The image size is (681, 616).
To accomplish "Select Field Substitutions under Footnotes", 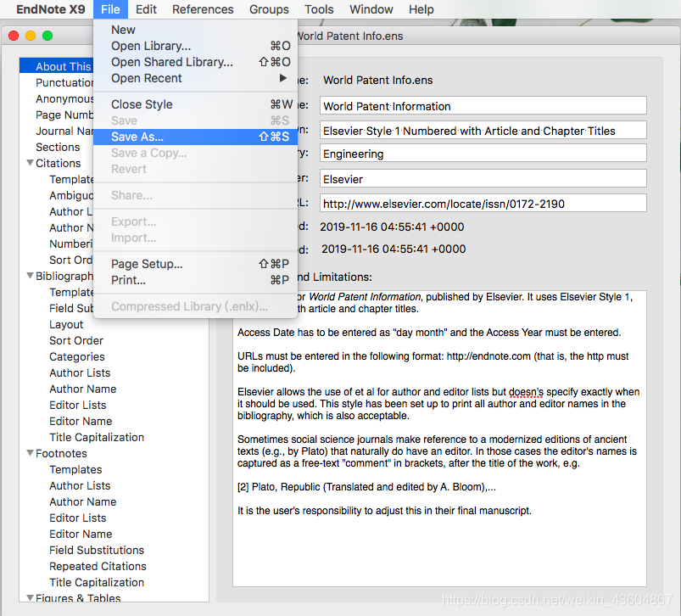I will [x=97, y=550].
